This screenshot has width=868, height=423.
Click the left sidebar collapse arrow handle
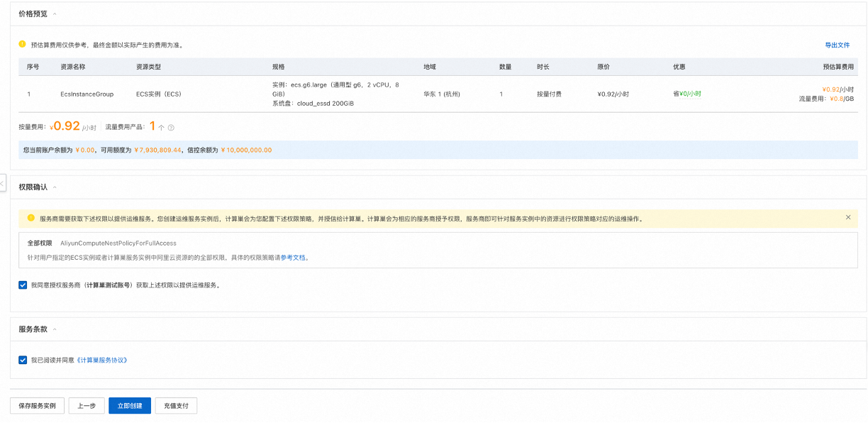click(x=3, y=182)
